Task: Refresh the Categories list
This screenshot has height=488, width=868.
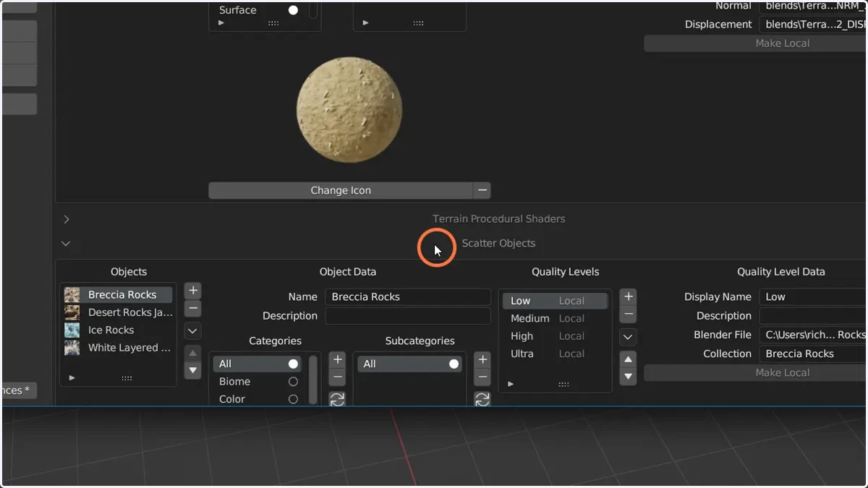Action: click(337, 398)
